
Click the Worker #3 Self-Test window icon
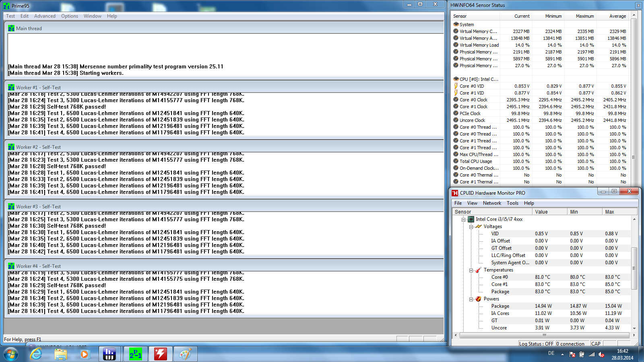[11, 207]
